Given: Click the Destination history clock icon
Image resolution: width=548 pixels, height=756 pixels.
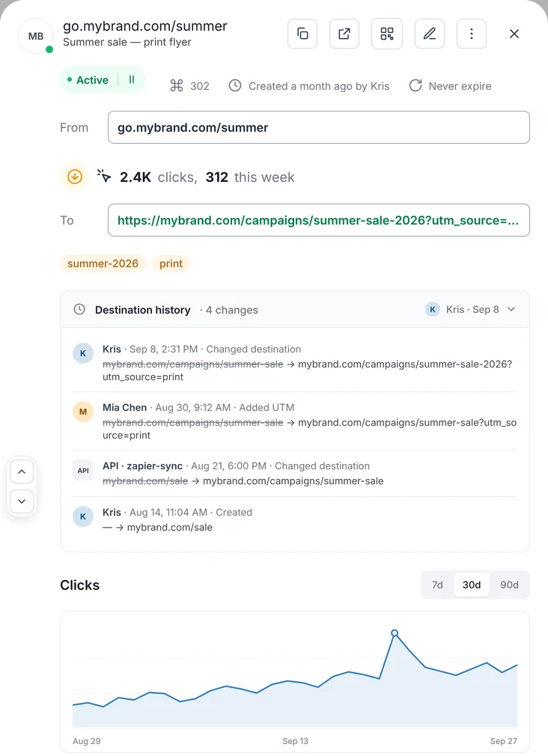Looking at the screenshot, I should (x=79, y=310).
